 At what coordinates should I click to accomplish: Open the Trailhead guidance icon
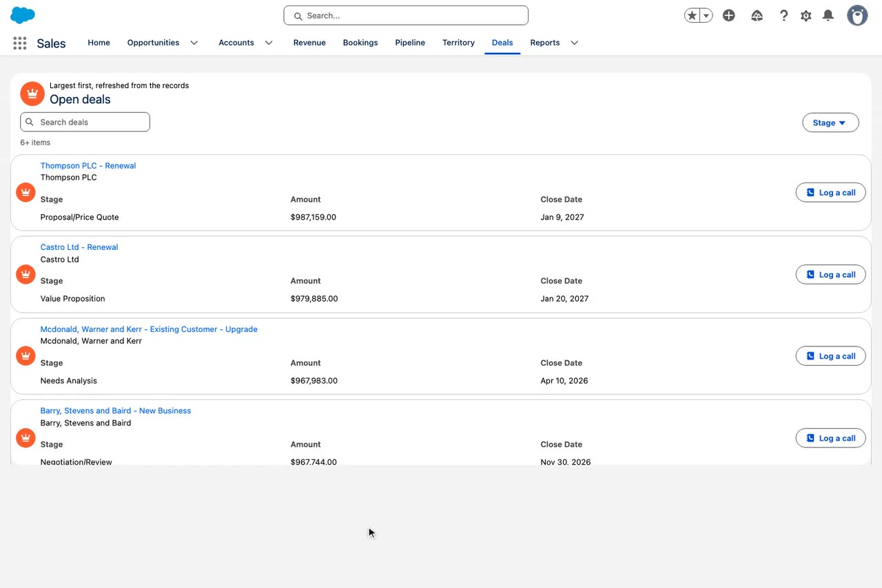click(757, 15)
